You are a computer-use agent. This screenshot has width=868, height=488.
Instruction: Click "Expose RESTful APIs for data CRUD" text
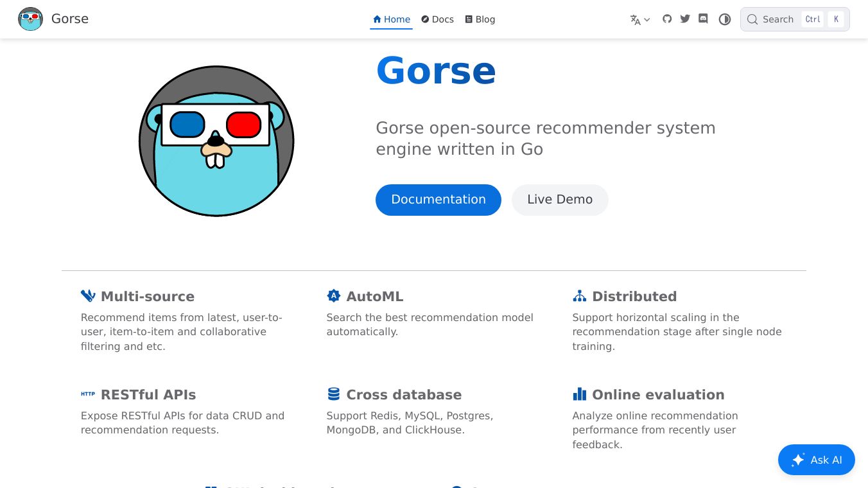click(x=182, y=423)
